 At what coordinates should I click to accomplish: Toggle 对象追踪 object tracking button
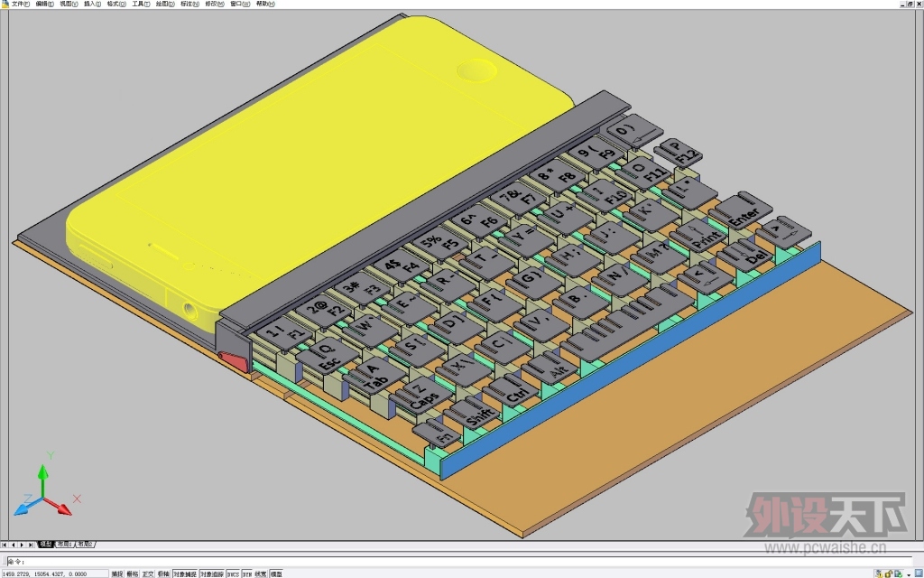pyautogui.click(x=212, y=573)
